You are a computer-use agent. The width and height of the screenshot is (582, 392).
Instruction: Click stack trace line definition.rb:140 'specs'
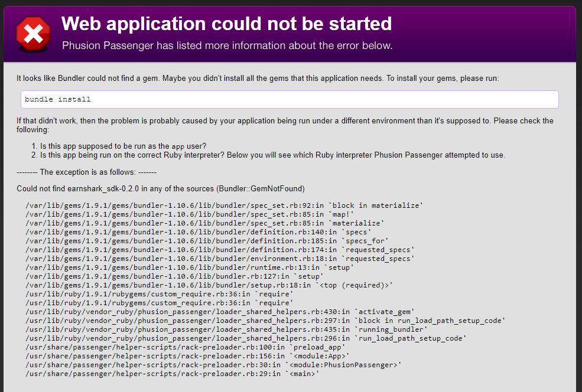point(198,232)
